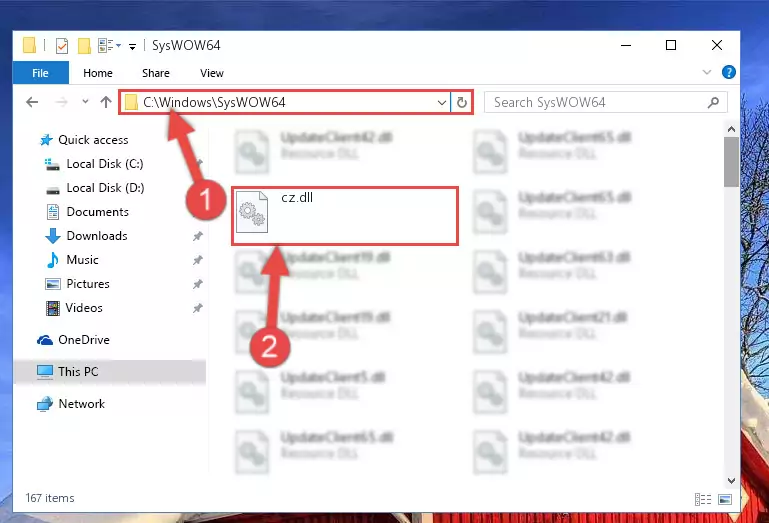Screen dimensions: 769x523
Task: Switch to the View ribbon tab
Action: pos(212,73)
